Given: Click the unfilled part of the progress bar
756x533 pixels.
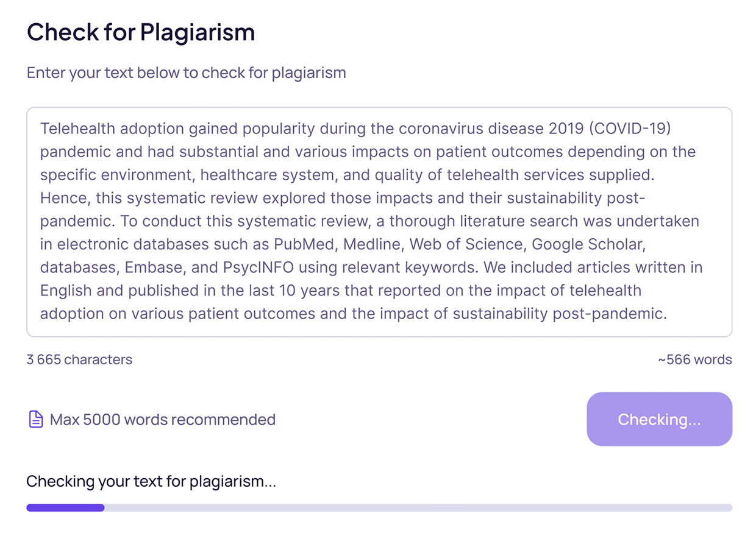Looking at the screenshot, I should click(x=418, y=507).
